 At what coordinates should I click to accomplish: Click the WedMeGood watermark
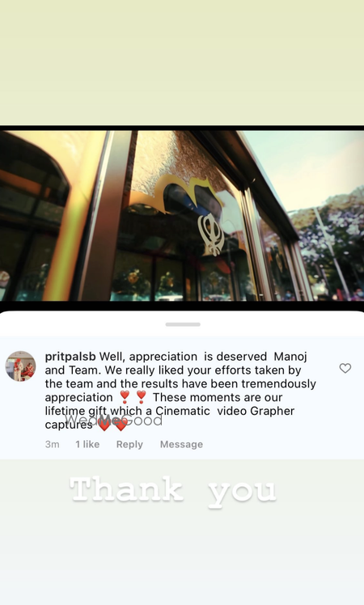113,420
